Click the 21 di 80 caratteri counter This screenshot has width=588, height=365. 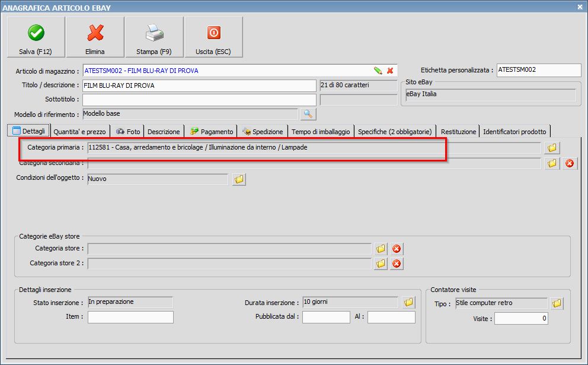(x=359, y=85)
